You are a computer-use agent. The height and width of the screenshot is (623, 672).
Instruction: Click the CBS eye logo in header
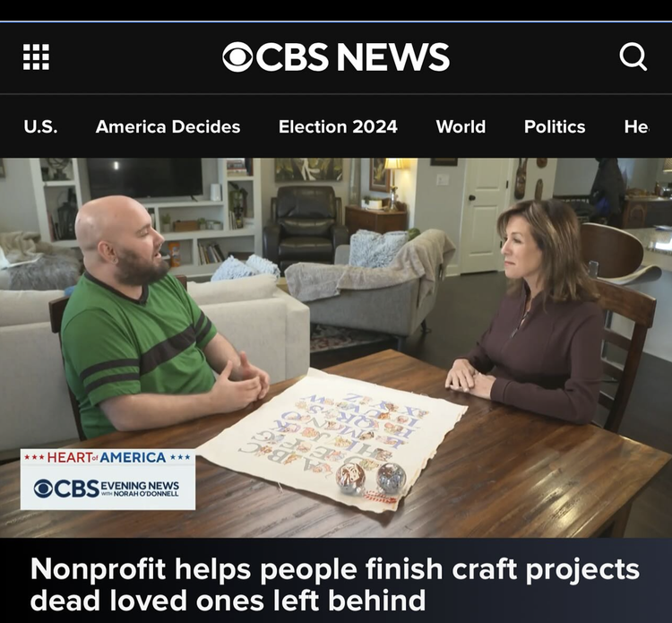[x=237, y=56]
